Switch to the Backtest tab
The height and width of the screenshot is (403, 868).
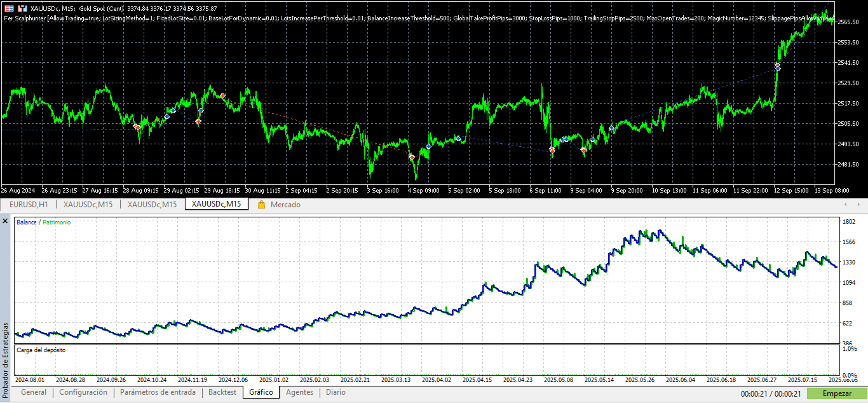click(x=222, y=392)
